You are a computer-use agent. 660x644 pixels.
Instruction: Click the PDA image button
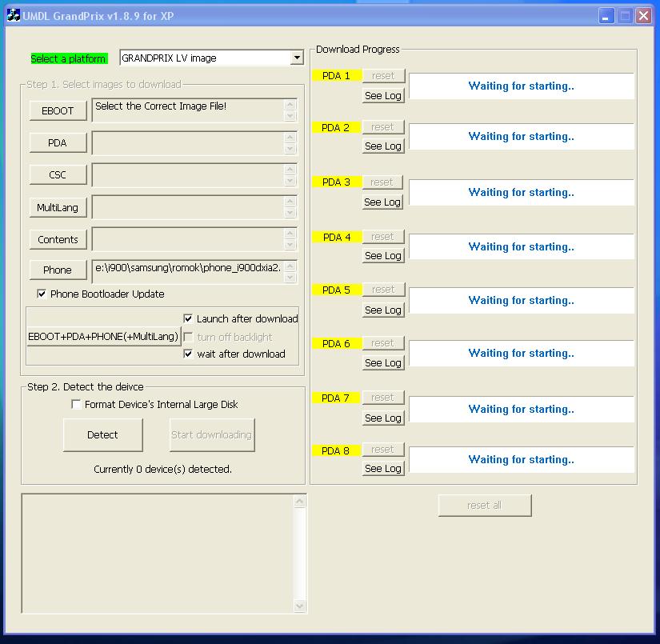[58, 142]
